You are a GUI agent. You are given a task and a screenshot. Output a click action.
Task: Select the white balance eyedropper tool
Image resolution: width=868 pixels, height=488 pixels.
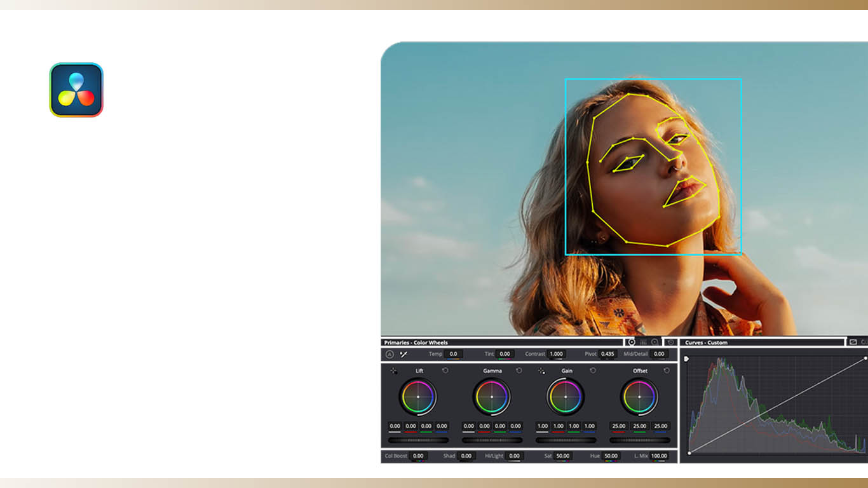pyautogui.click(x=403, y=354)
